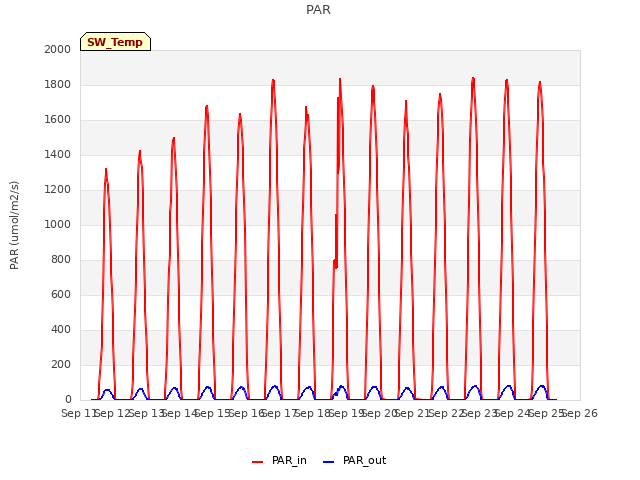Select the 1800 y-axis tick label

pos(58,84)
